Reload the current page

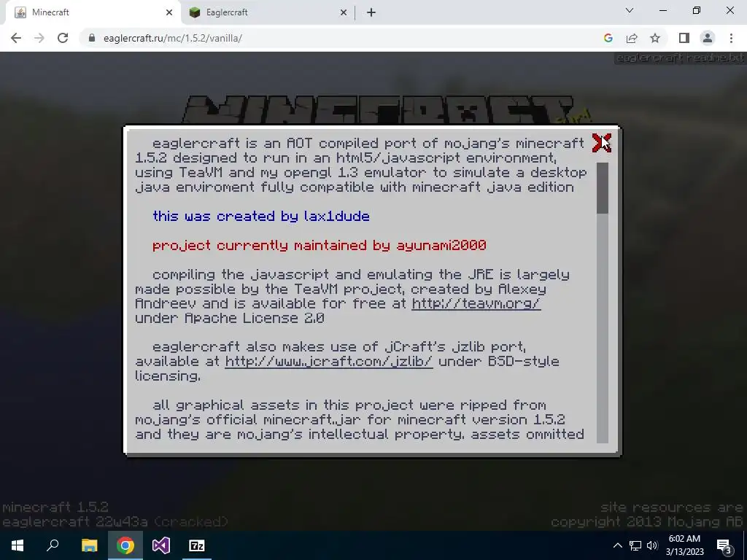(63, 38)
